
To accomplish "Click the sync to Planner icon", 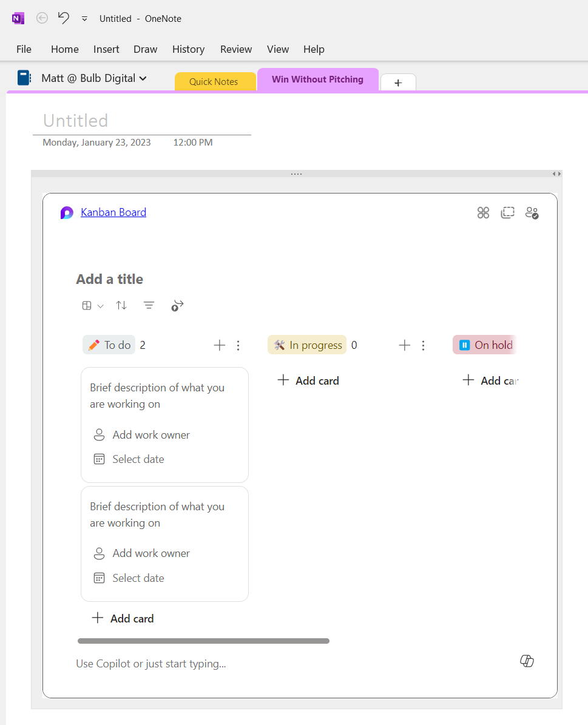I will pos(177,305).
